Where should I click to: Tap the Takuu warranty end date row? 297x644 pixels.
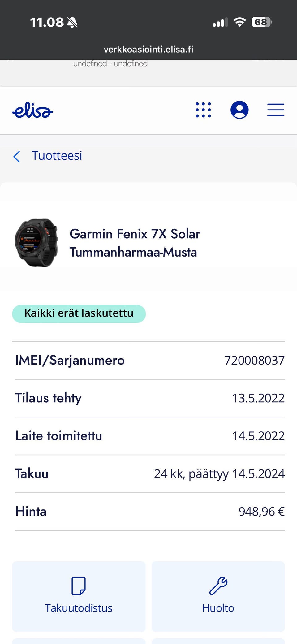pyautogui.click(x=150, y=473)
